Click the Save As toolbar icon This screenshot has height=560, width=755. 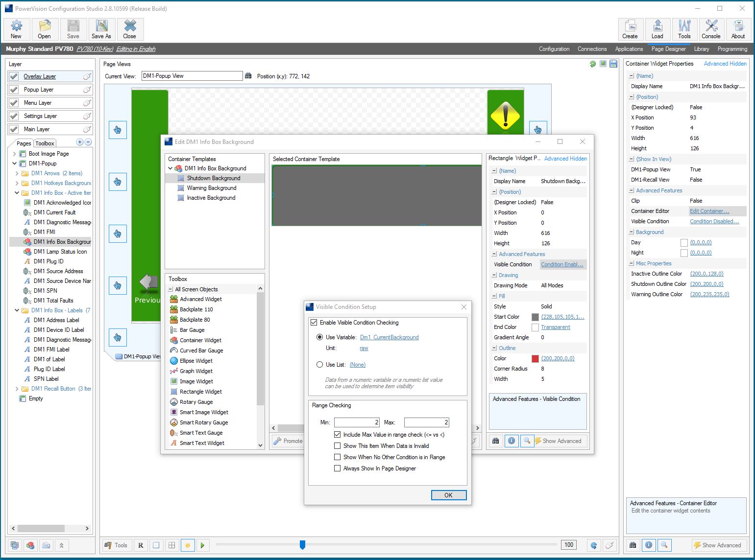101,29
